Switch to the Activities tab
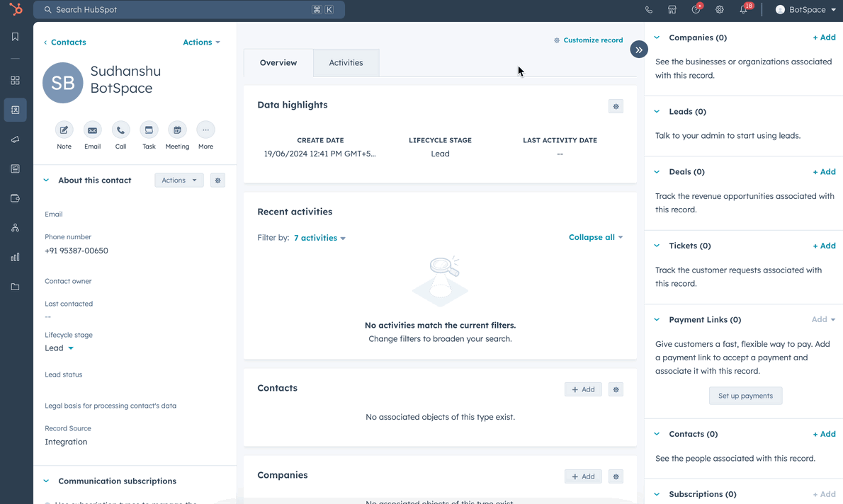The width and height of the screenshot is (843, 504). (346, 63)
